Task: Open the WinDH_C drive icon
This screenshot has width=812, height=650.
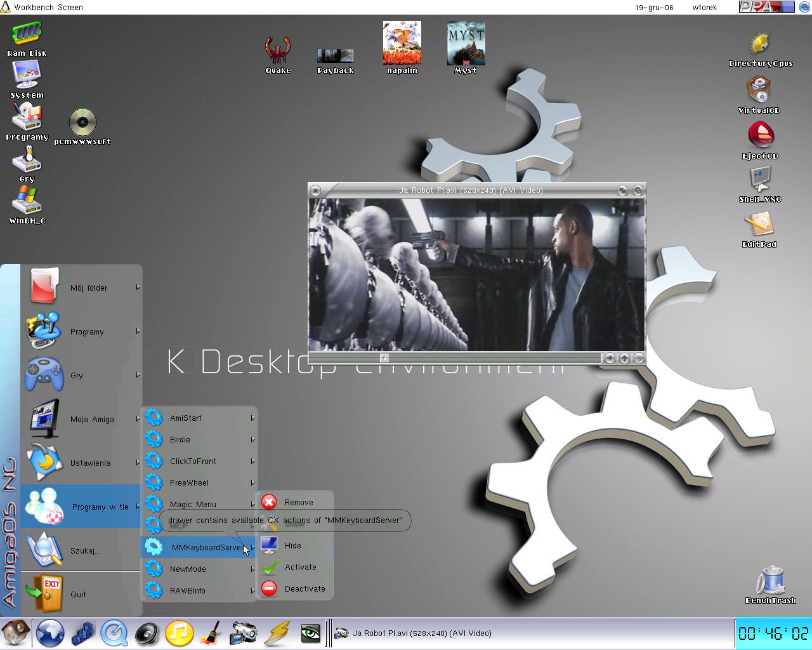Action: coord(27,204)
